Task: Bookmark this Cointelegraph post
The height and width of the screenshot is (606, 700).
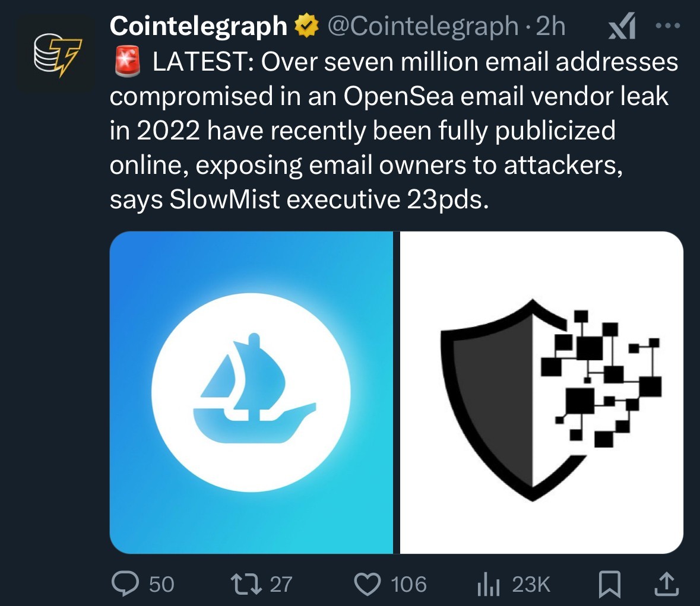Action: [609, 583]
